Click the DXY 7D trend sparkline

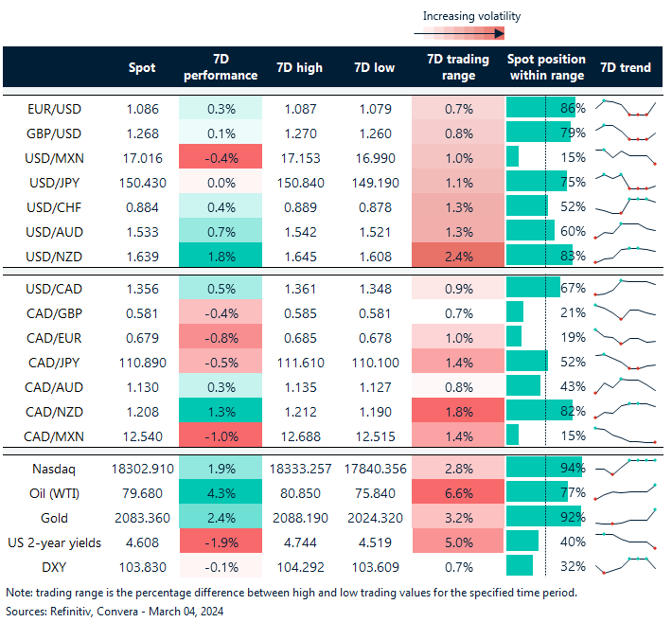click(625, 565)
